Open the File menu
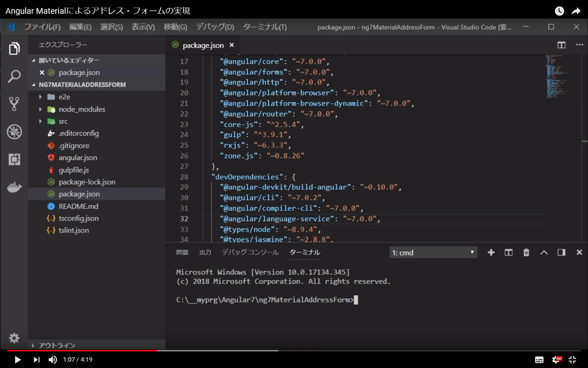Image resolution: width=588 pixels, height=368 pixels. point(42,27)
